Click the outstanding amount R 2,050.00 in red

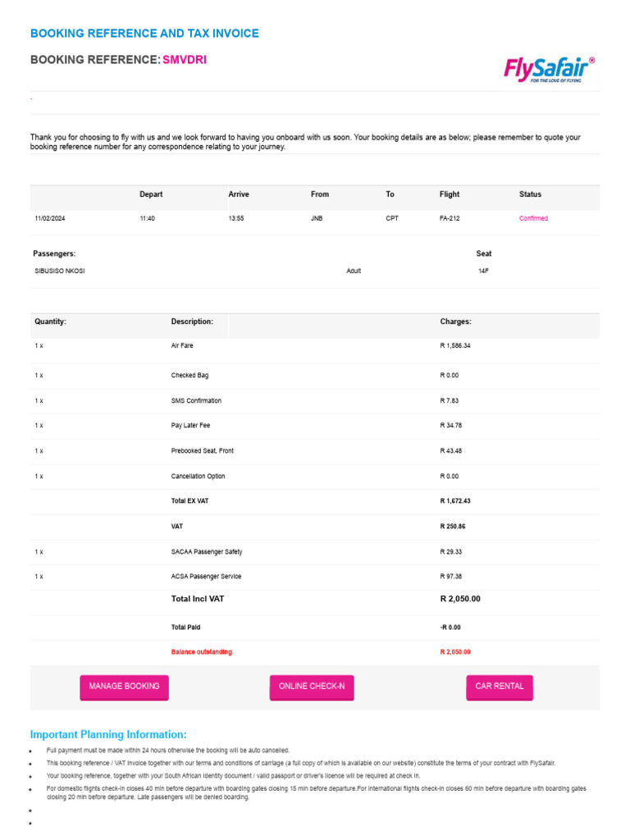pos(455,652)
